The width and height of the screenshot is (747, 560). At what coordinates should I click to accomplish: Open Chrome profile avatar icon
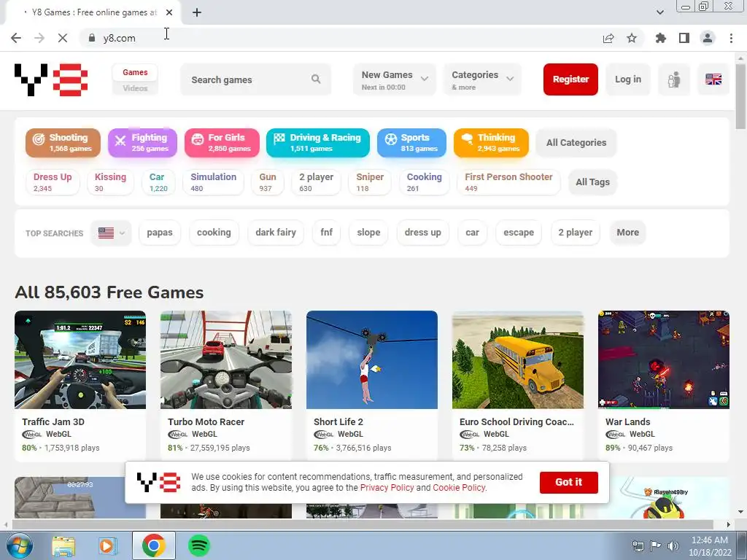click(x=708, y=38)
